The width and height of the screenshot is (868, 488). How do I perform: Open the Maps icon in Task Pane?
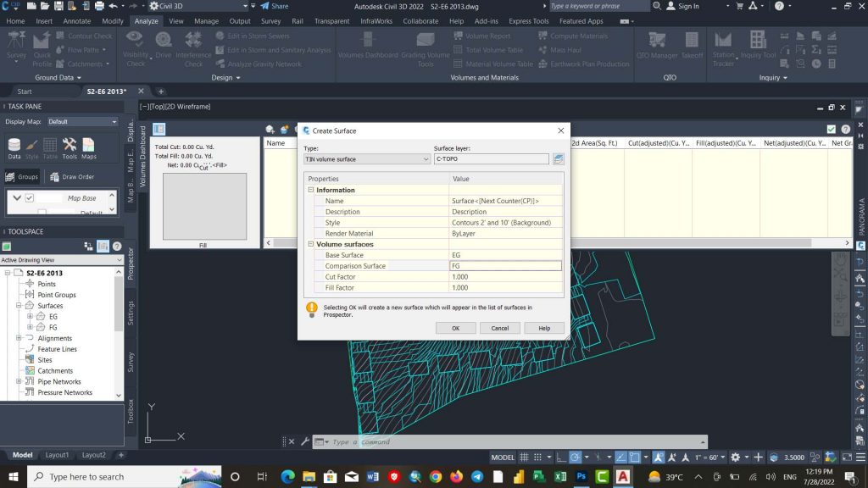coord(88,149)
